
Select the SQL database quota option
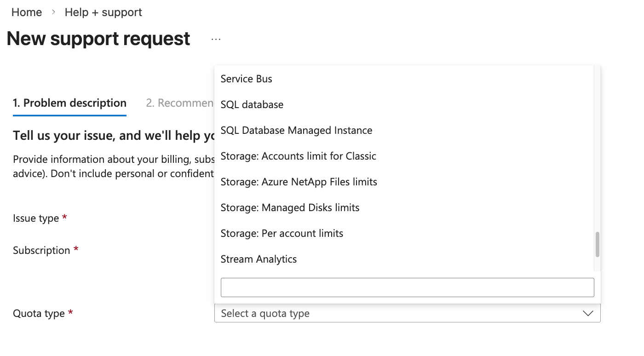coord(407,104)
